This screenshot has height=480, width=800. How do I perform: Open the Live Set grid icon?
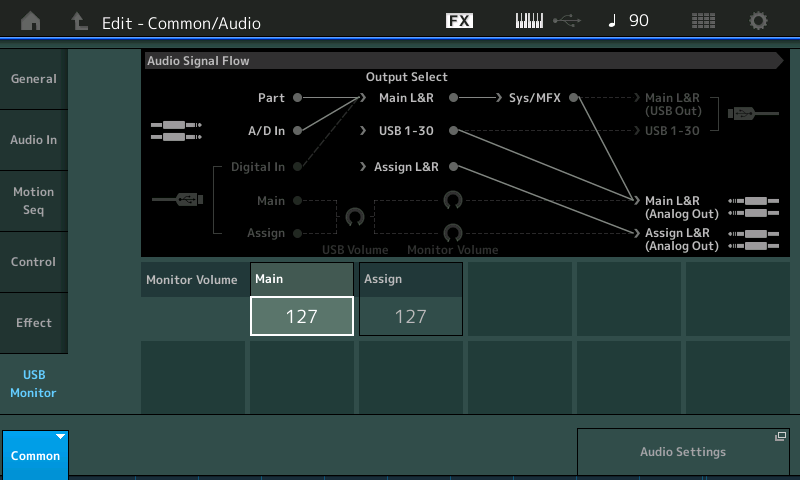(x=703, y=20)
